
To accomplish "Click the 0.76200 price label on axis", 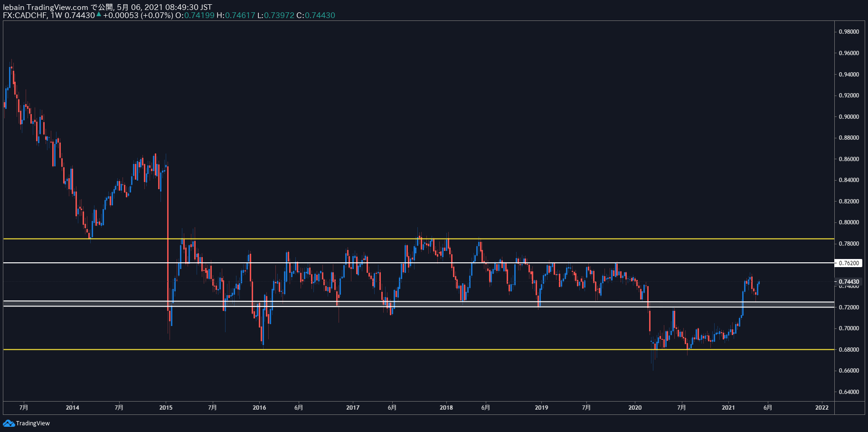I will (849, 263).
